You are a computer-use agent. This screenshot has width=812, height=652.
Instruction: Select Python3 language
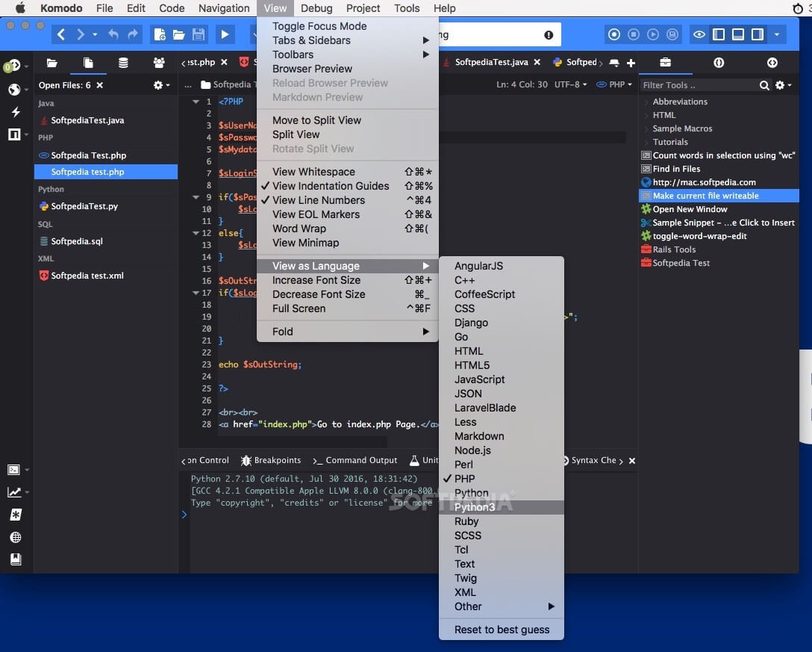pos(502,507)
